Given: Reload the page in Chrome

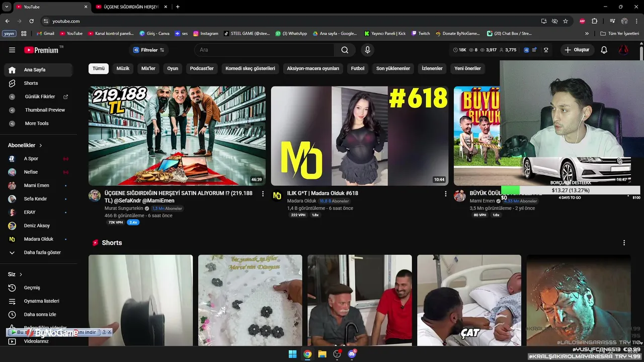Looking at the screenshot, I should (x=31, y=21).
